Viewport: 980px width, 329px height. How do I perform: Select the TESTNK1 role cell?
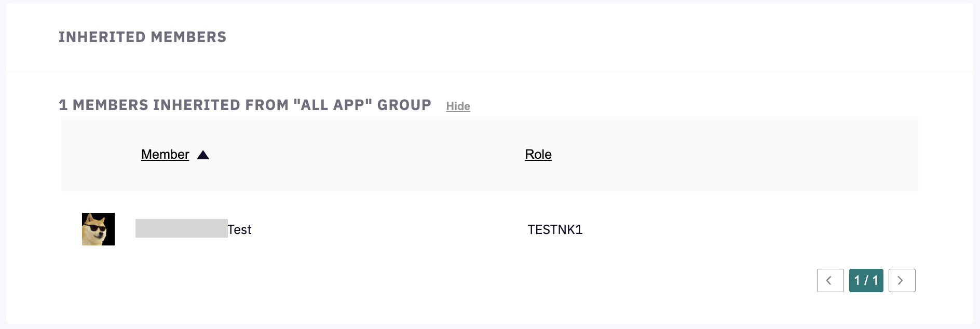click(x=555, y=229)
